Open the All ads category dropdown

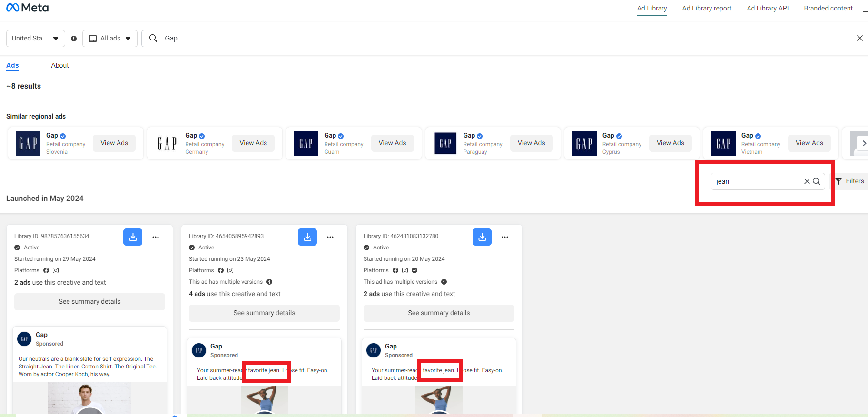tap(110, 39)
